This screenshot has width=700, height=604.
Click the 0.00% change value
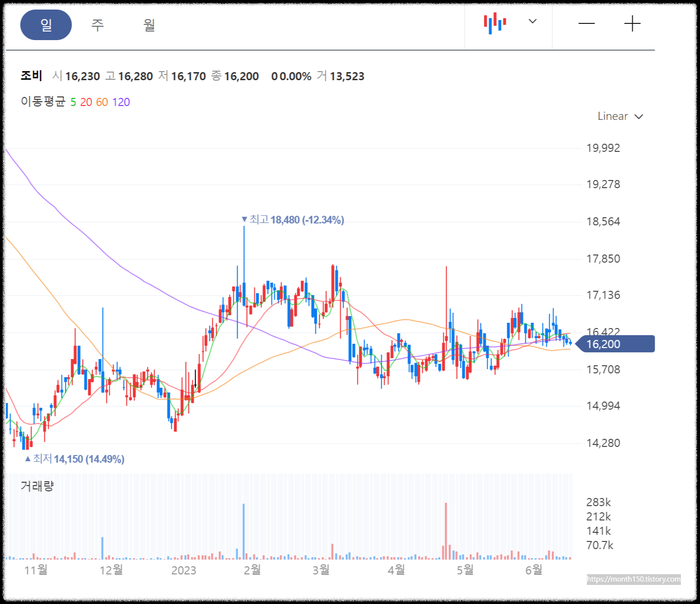pyautogui.click(x=295, y=76)
